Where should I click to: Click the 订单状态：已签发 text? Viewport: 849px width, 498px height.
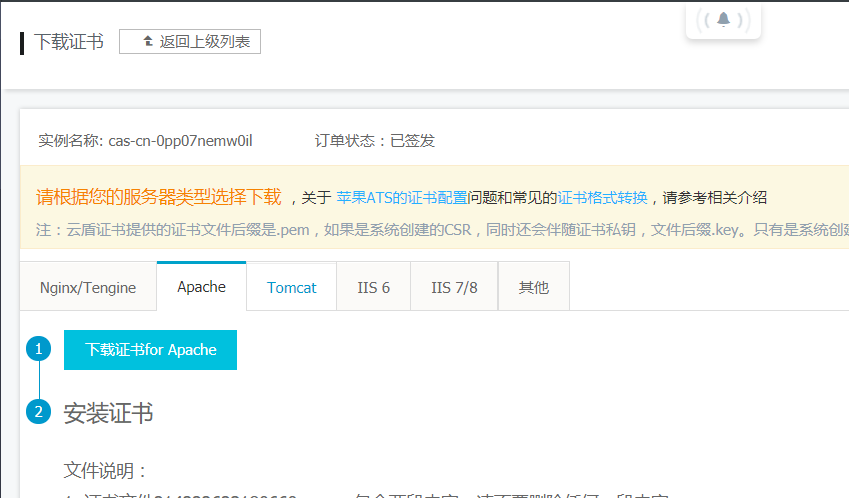click(375, 141)
